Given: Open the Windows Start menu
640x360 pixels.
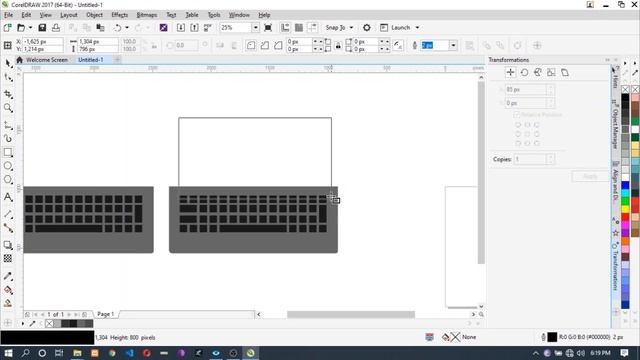Looking at the screenshot, I should pos(8,353).
